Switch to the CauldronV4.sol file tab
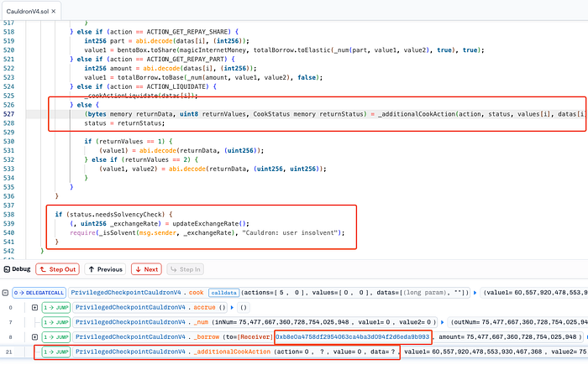 [x=34, y=9]
